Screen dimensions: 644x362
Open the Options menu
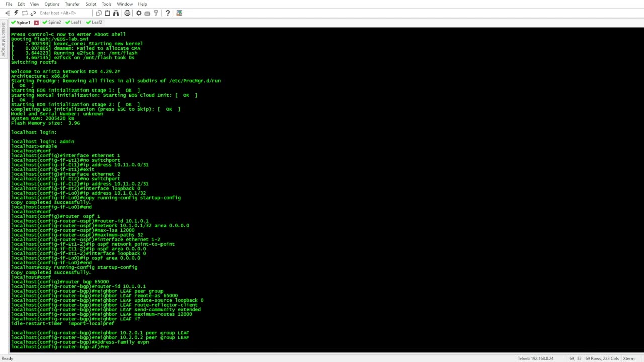click(x=52, y=4)
